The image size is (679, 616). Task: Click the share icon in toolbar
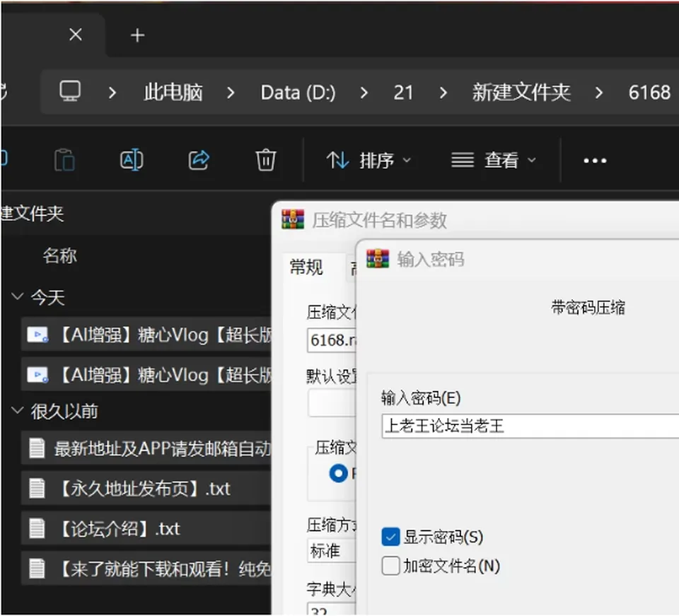tap(199, 160)
